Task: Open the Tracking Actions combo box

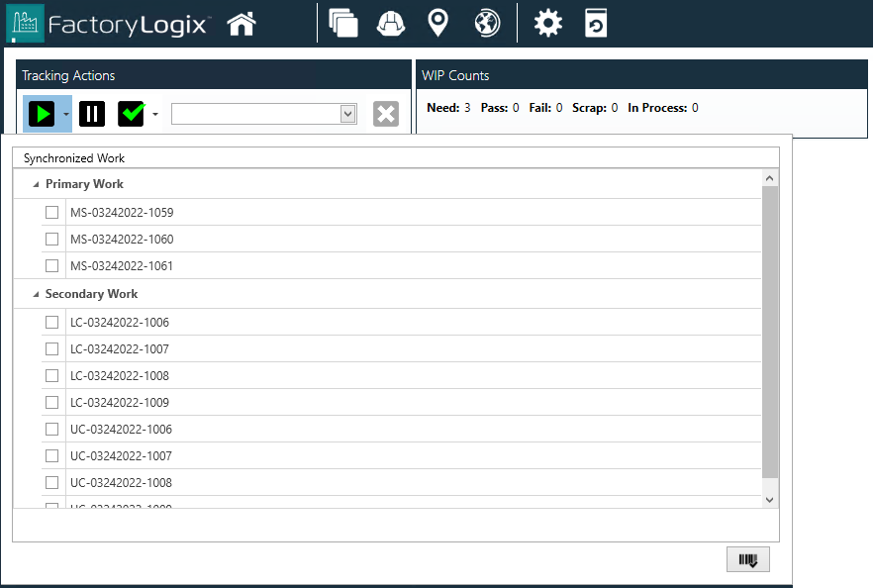Action: (347, 114)
